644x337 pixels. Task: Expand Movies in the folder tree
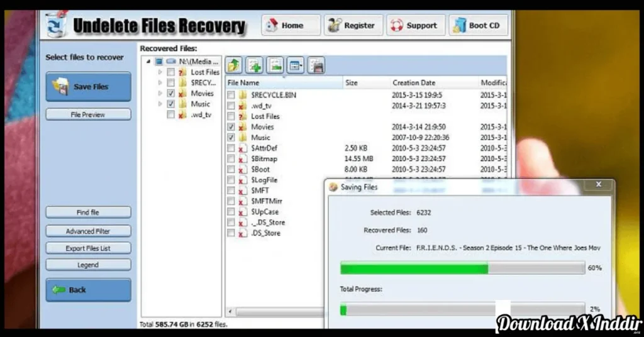[x=160, y=94]
